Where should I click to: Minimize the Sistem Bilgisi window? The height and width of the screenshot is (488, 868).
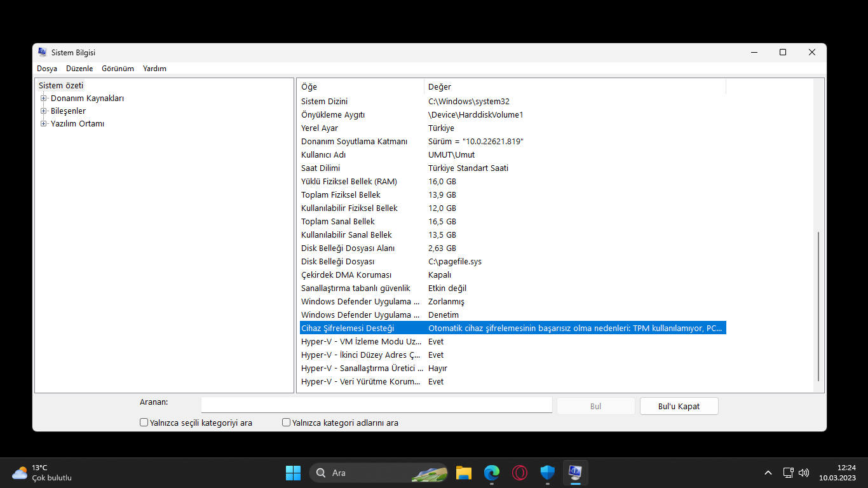point(754,53)
